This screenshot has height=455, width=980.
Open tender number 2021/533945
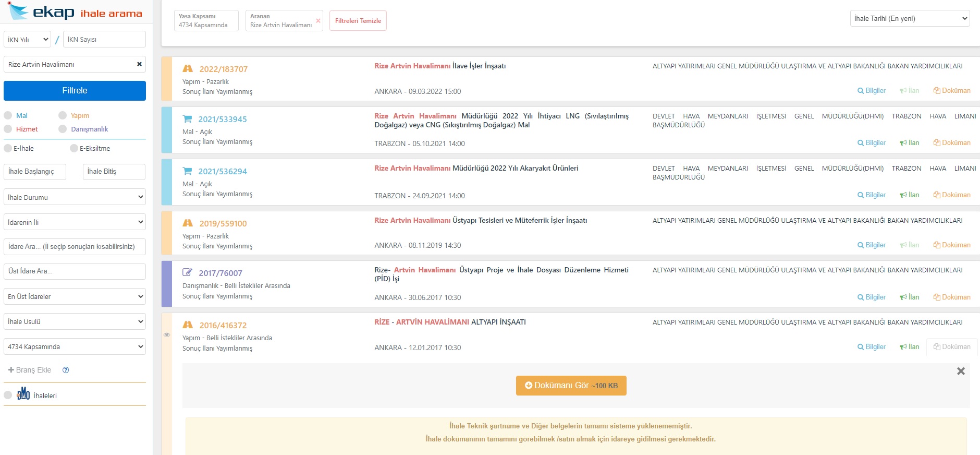[223, 119]
